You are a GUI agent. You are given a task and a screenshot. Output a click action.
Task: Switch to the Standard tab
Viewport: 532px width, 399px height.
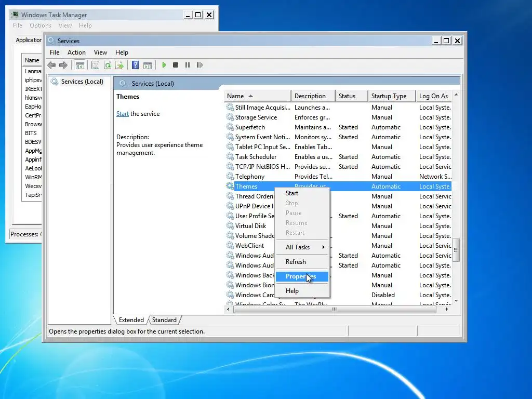(x=164, y=320)
